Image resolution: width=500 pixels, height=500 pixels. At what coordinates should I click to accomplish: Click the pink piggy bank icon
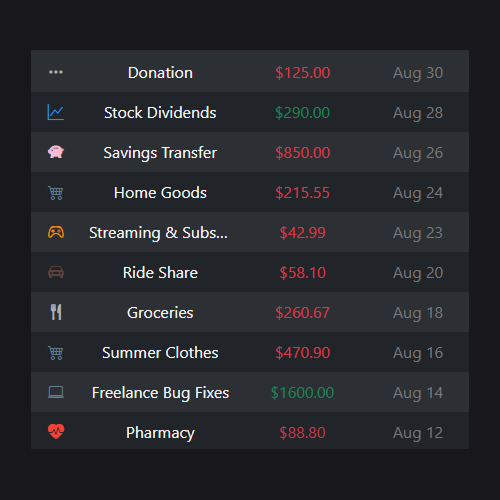point(56,152)
